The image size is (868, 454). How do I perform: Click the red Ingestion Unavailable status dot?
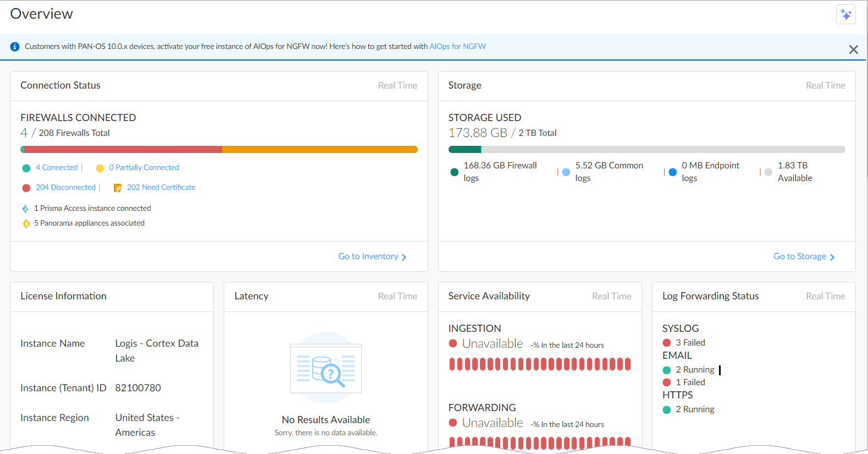point(453,344)
